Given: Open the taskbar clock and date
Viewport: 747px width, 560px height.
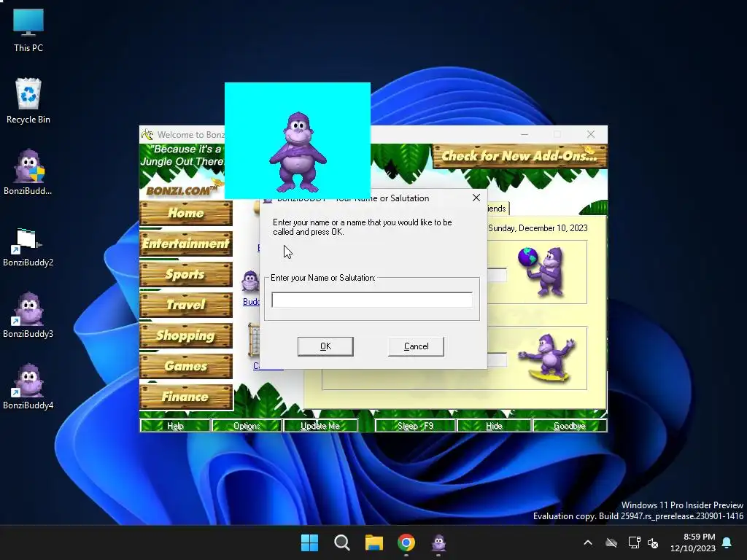Looking at the screenshot, I should click(693, 542).
